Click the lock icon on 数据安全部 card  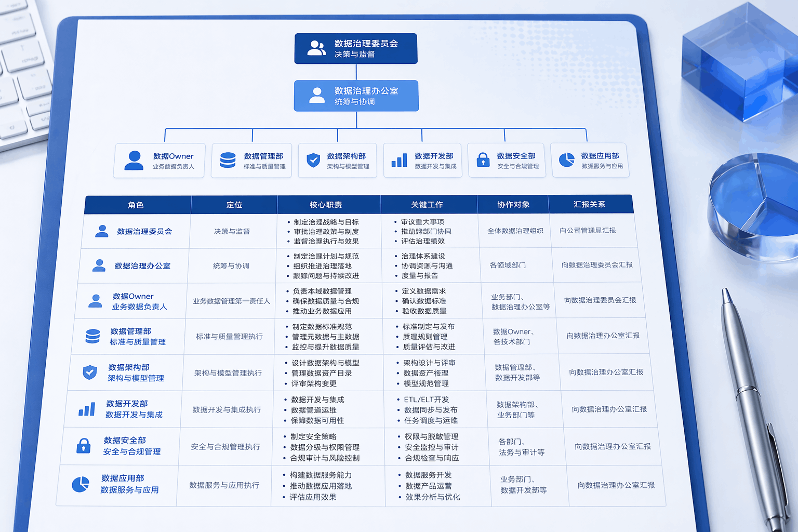pyautogui.click(x=482, y=161)
